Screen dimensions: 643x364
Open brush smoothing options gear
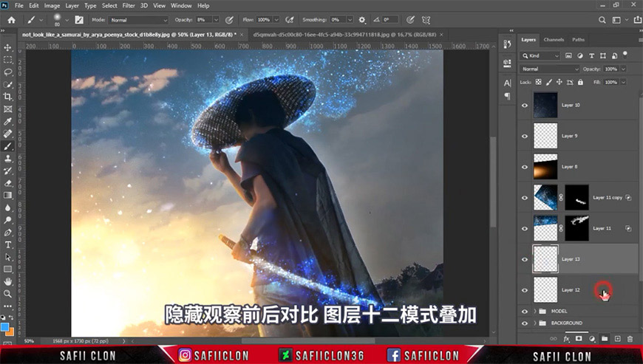point(361,20)
